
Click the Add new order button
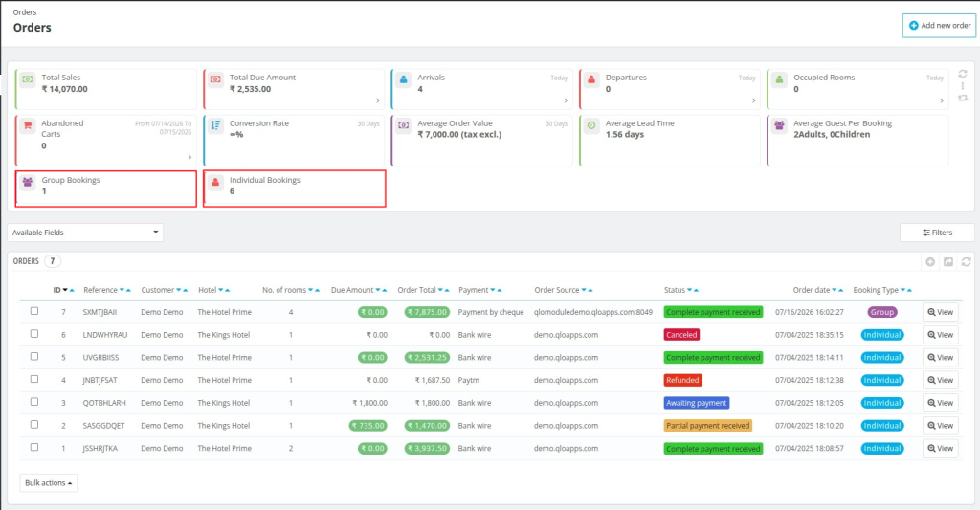939,26
